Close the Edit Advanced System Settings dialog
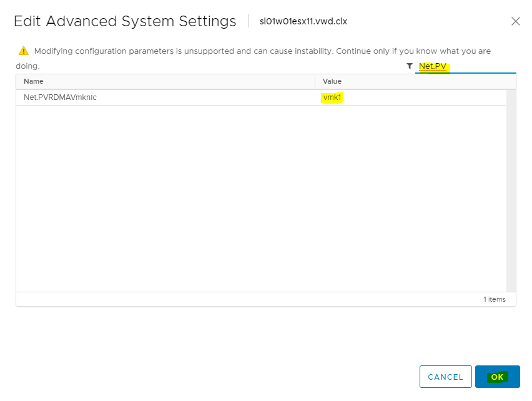The width and height of the screenshot is (532, 401). tap(515, 21)
